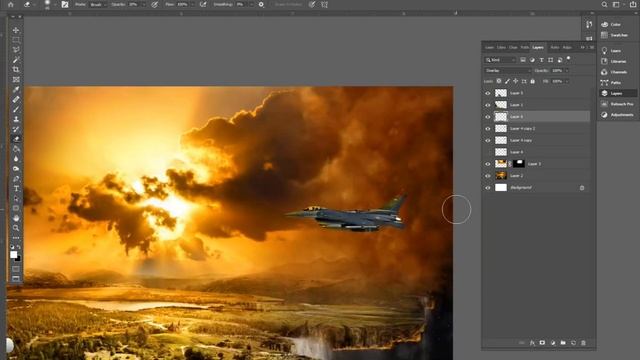Select the Move tool

point(16,30)
